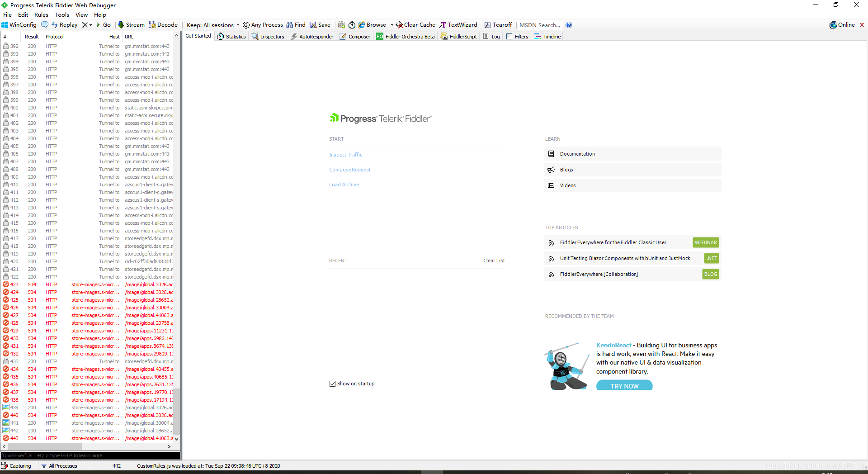Click the Load Archive link
The height and width of the screenshot is (474, 868).
click(x=344, y=185)
